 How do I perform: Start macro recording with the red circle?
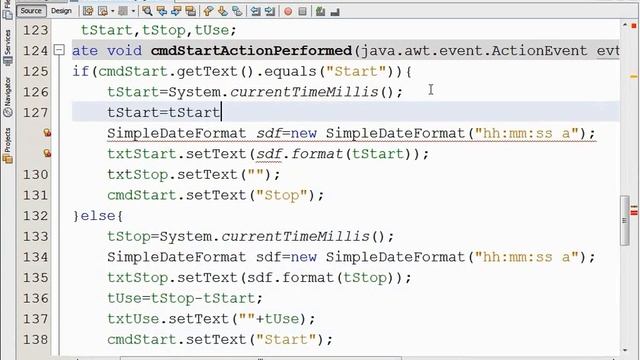pyautogui.click(x=288, y=11)
